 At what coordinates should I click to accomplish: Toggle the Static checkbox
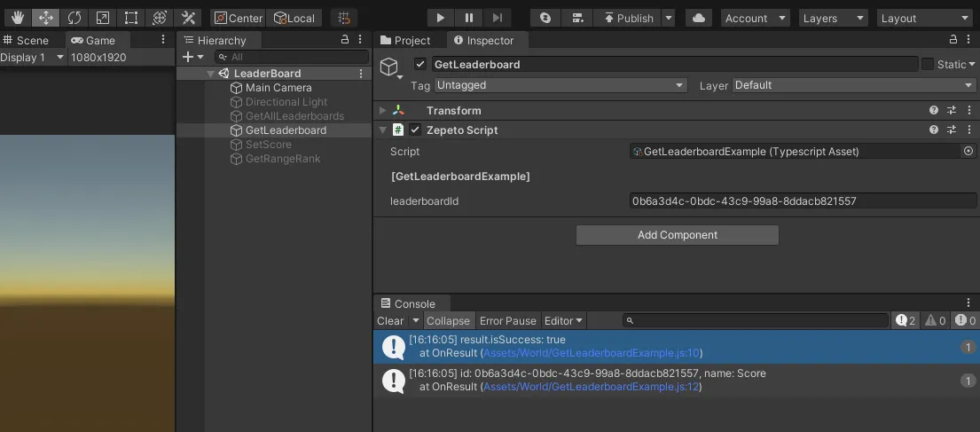(x=928, y=64)
